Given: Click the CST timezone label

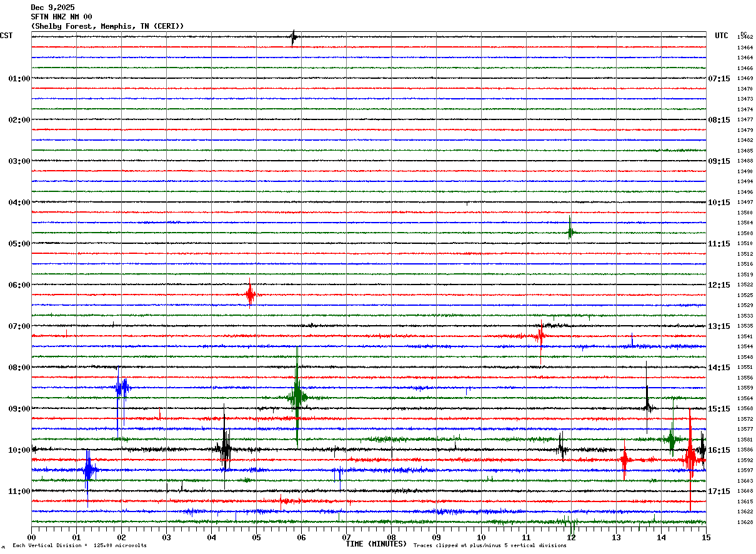Looking at the screenshot, I should click(6, 36).
